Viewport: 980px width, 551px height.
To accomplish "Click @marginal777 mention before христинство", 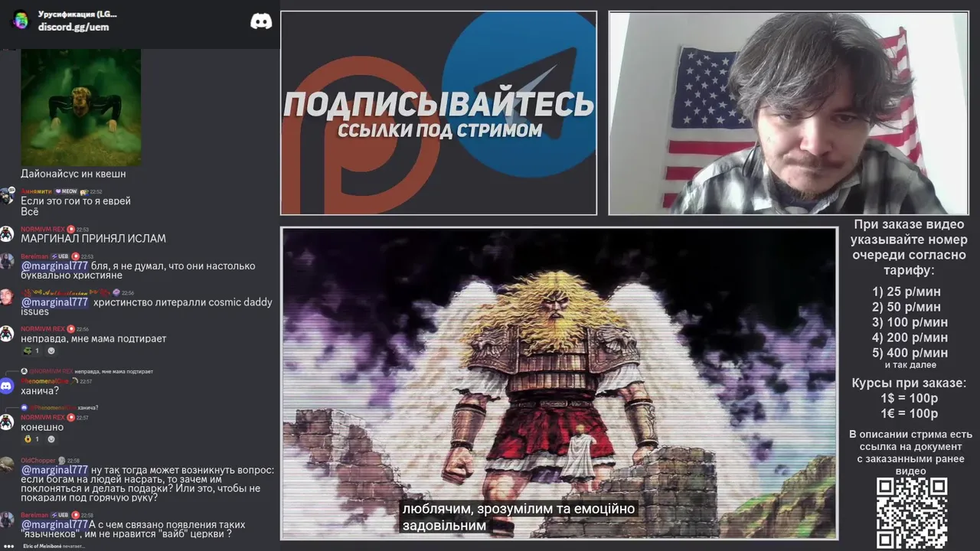I will [54, 302].
